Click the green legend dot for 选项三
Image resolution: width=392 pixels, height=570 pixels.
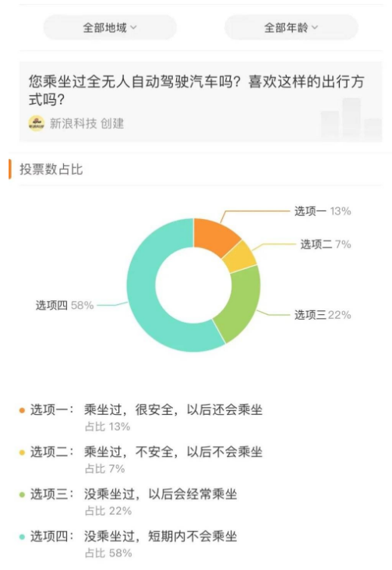[22, 494]
